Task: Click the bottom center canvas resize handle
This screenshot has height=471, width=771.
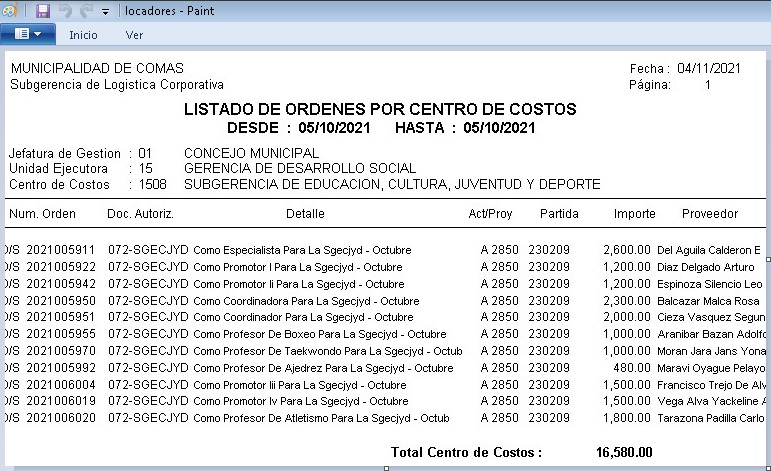Action: coord(386,469)
